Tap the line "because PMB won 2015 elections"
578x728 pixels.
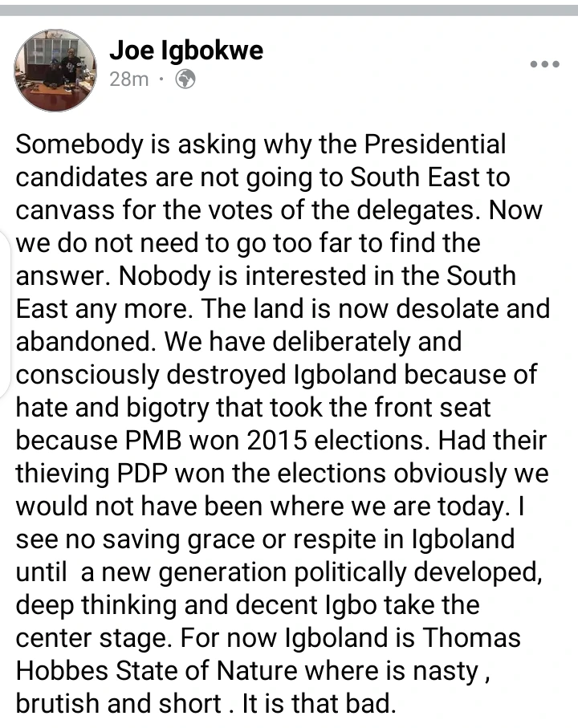click(x=281, y=441)
